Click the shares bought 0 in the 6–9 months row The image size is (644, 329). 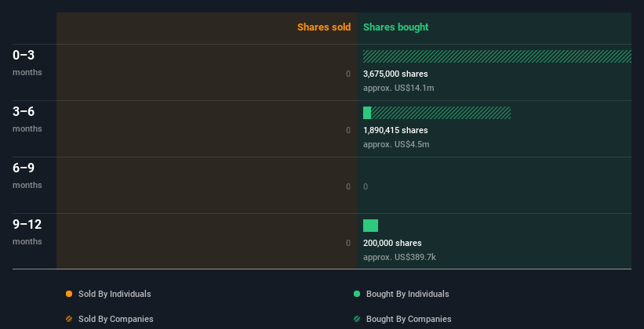[366, 186]
